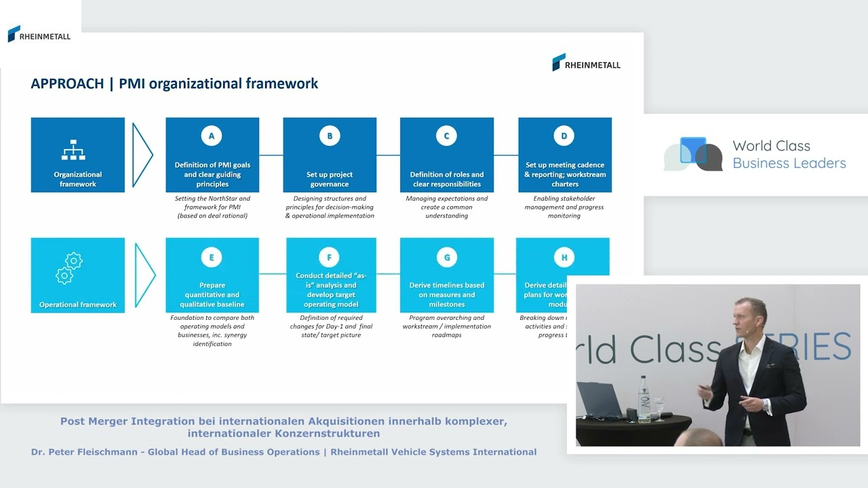Click the circled letter G badge
868x488 pixels.
pyautogui.click(x=447, y=258)
